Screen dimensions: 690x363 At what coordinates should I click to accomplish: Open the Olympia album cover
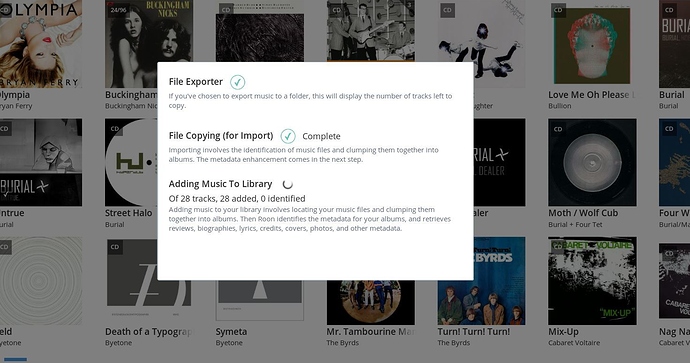coord(41,44)
